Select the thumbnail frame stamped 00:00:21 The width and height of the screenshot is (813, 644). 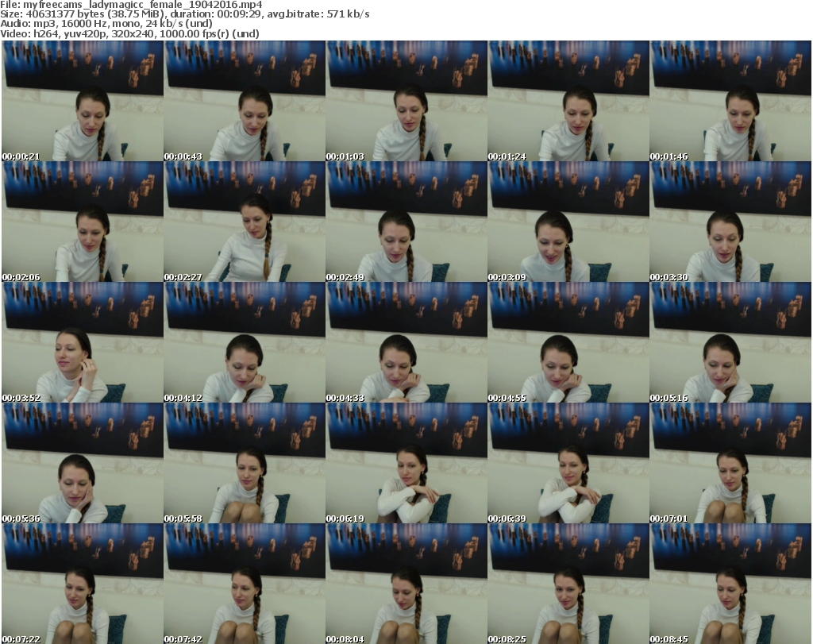(x=83, y=101)
